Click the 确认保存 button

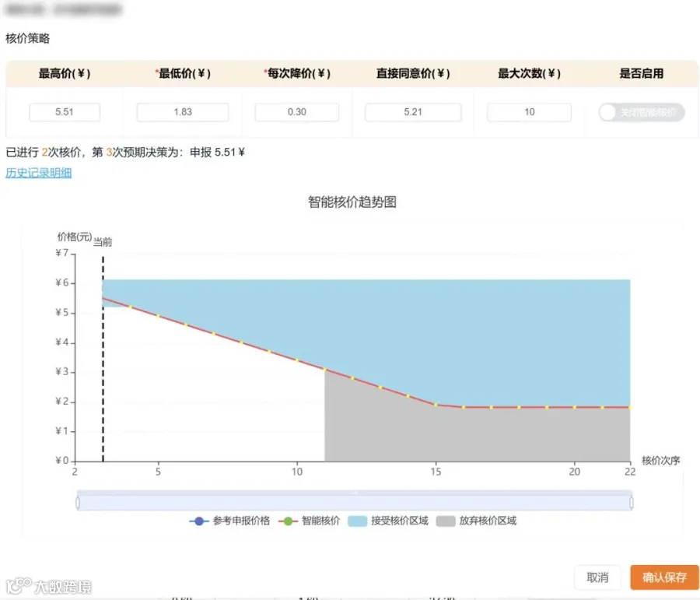[x=664, y=577]
